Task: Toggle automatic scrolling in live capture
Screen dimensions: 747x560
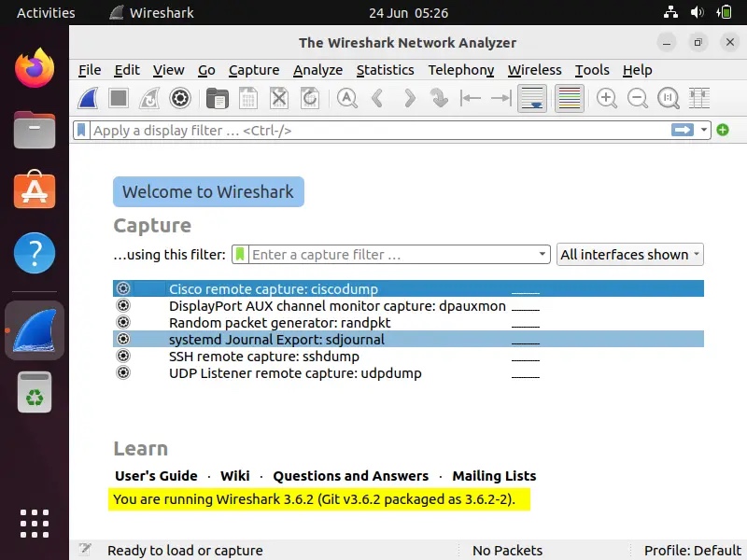Action: click(533, 97)
